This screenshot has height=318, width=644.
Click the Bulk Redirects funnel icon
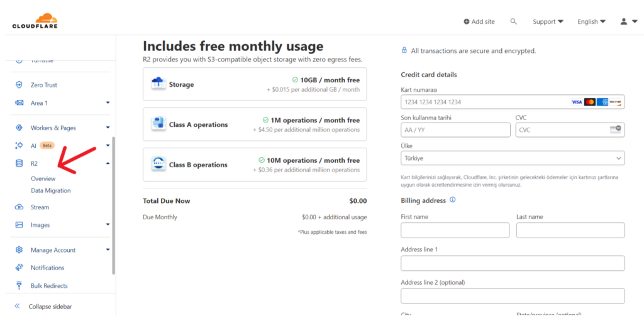pos(19,285)
